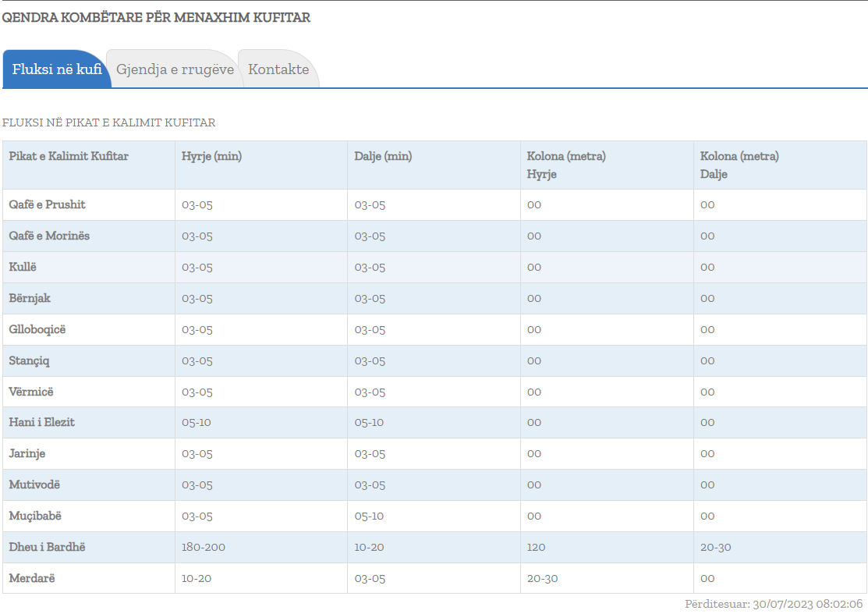
Task: Click the Glloboqicë crossing name
Action: click(37, 329)
